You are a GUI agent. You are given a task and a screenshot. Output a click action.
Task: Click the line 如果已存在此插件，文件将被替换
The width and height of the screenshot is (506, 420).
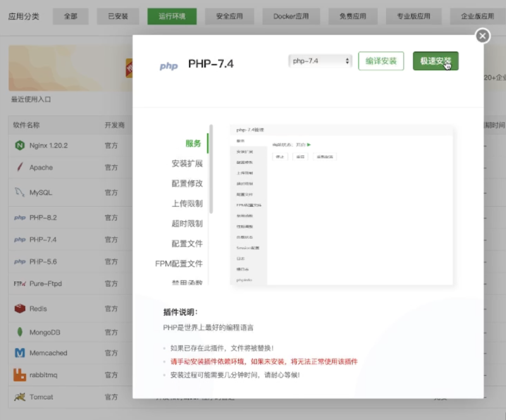[222, 348]
